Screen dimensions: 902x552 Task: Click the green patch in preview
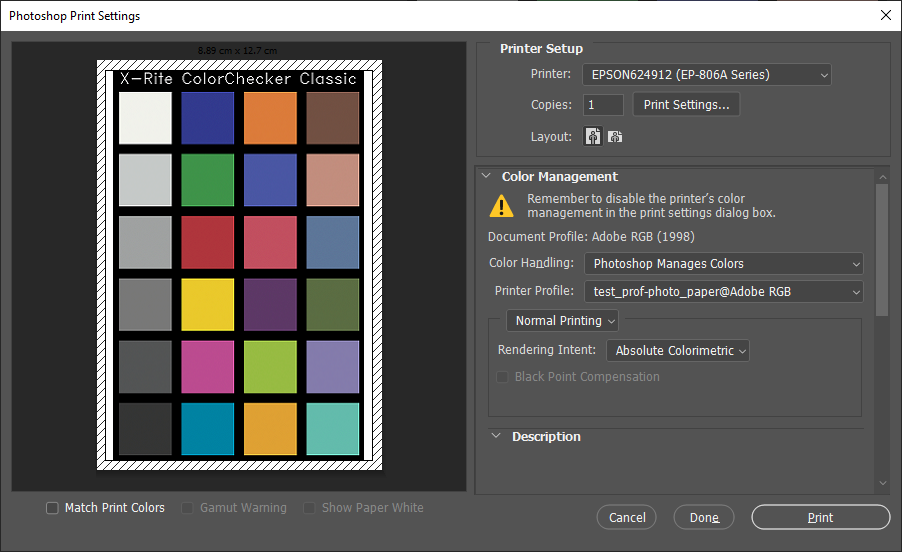(208, 180)
